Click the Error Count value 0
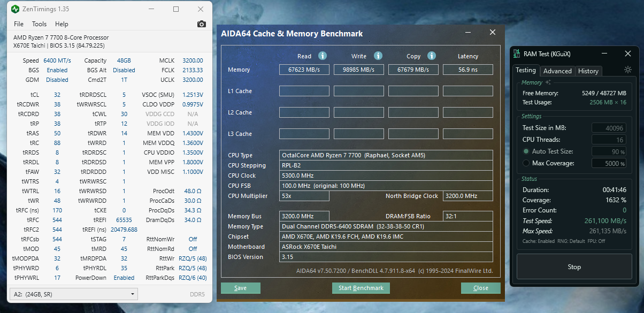 pos(624,210)
